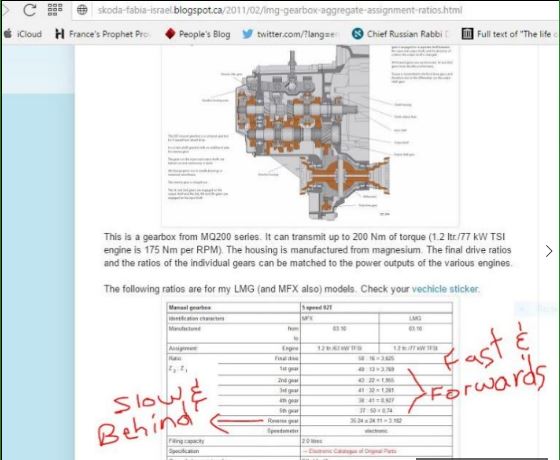Open Chief Russian Rabbi bookmark

[400, 34]
